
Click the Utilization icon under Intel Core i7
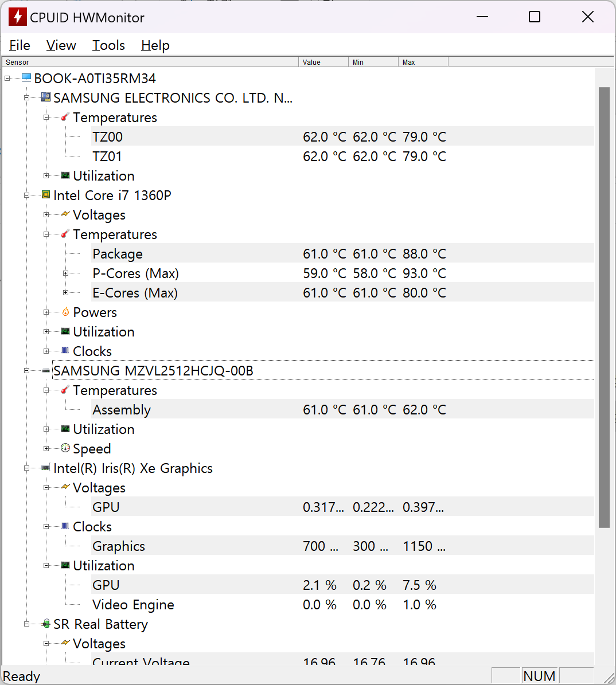coord(65,331)
